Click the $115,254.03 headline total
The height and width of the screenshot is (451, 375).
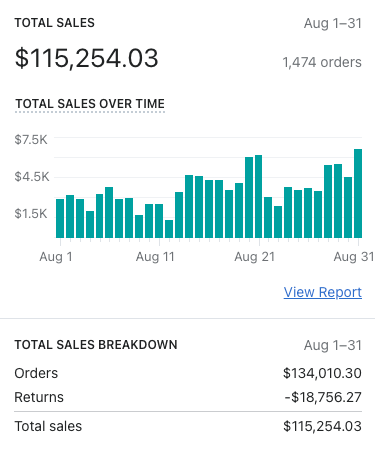pos(86,58)
